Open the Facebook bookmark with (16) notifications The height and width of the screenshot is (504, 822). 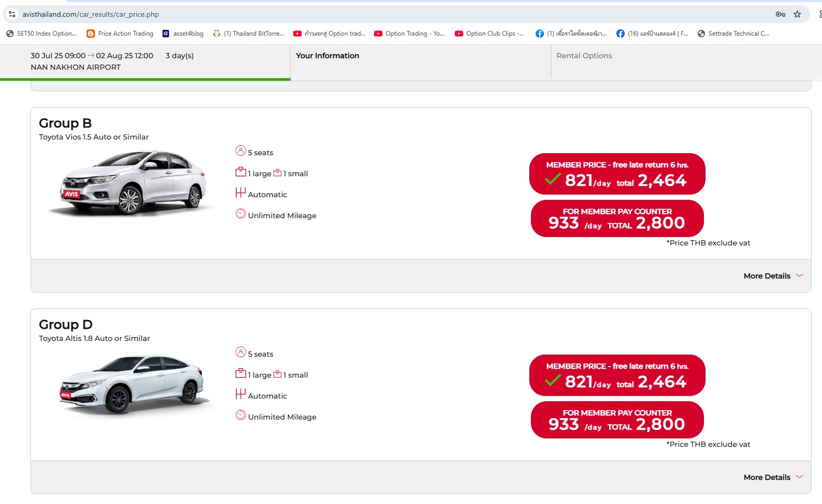[652, 34]
